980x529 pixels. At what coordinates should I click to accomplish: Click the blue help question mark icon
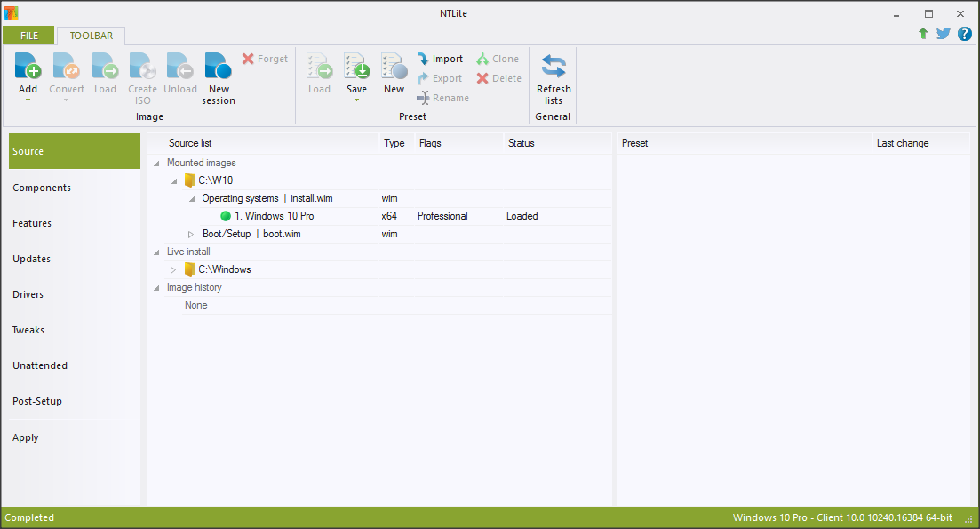point(964,34)
